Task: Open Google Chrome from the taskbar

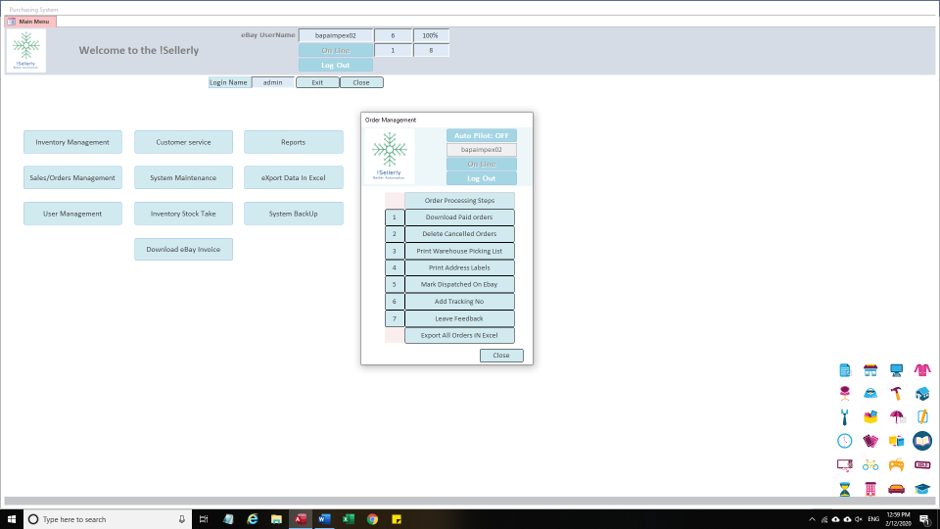Action: pos(372,519)
